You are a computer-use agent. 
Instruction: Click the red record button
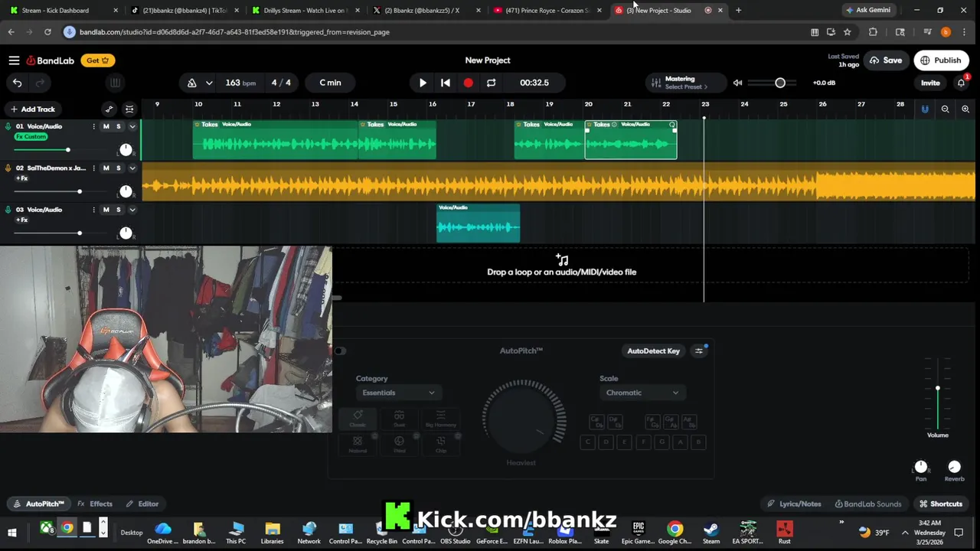pos(468,83)
